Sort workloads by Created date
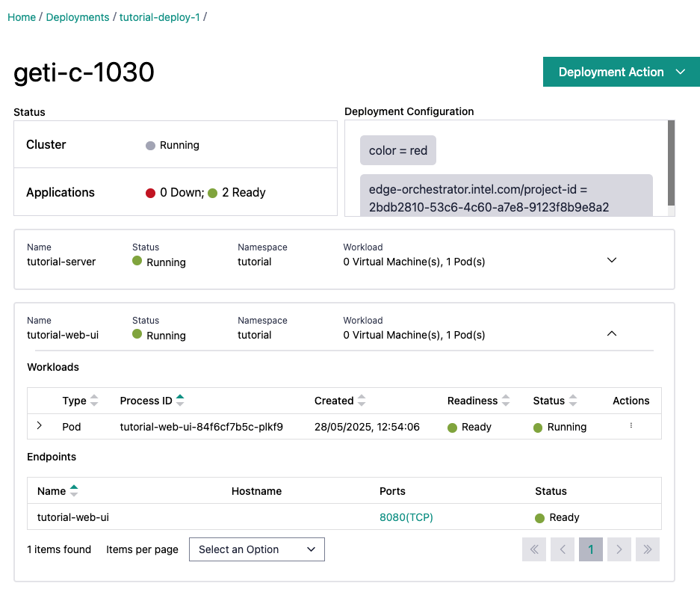 [x=362, y=401]
